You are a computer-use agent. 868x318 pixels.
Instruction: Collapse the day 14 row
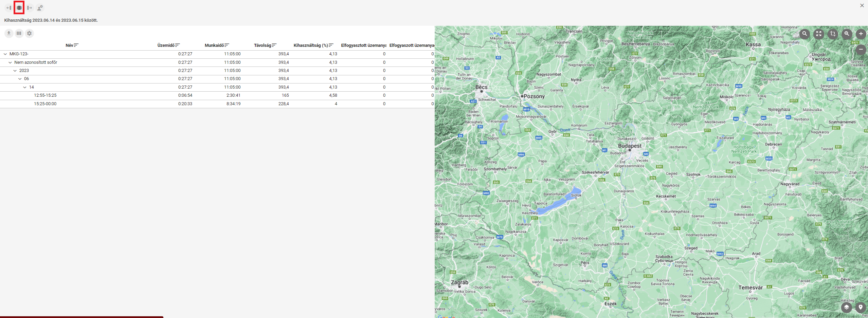click(x=25, y=87)
